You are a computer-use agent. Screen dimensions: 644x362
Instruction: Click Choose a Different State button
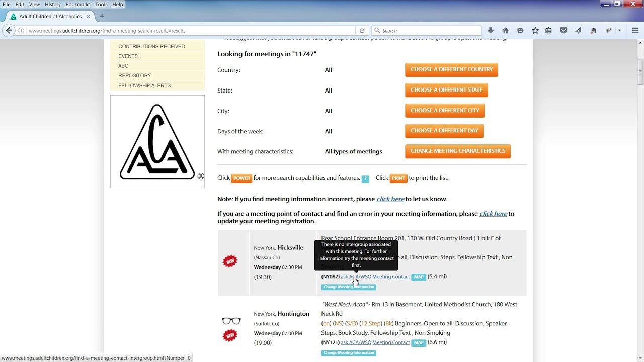click(446, 90)
